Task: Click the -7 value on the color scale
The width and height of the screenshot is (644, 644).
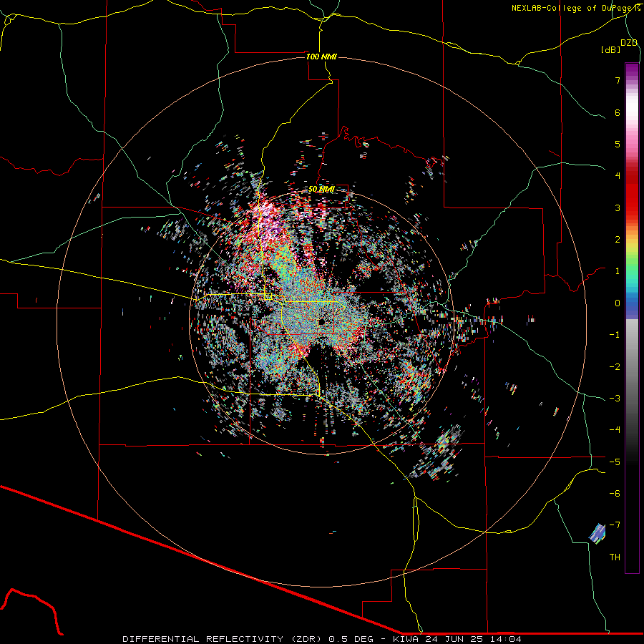Action: click(x=615, y=525)
